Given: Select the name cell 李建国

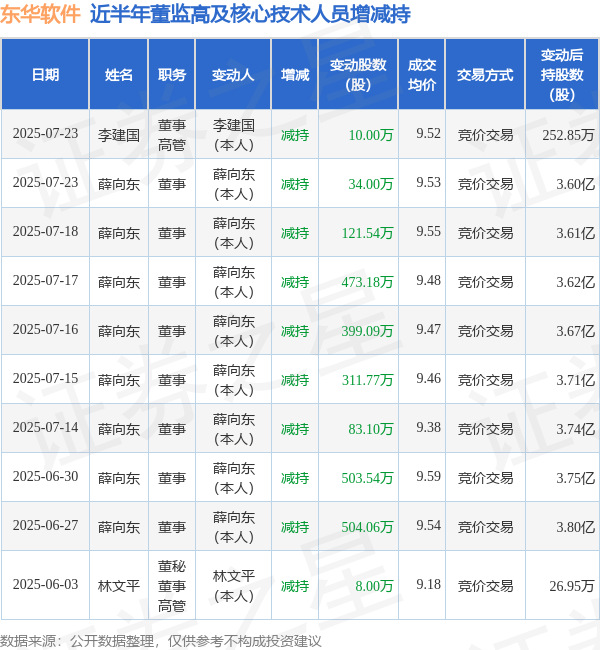Looking at the screenshot, I should (119, 135).
